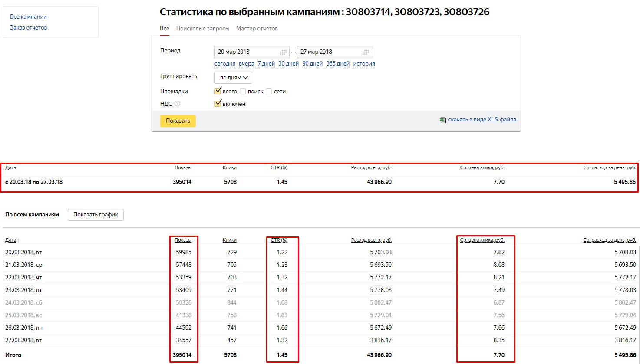Click the date cell '25.03.2018, вс'
This screenshot has width=640, height=364.
(x=23, y=315)
